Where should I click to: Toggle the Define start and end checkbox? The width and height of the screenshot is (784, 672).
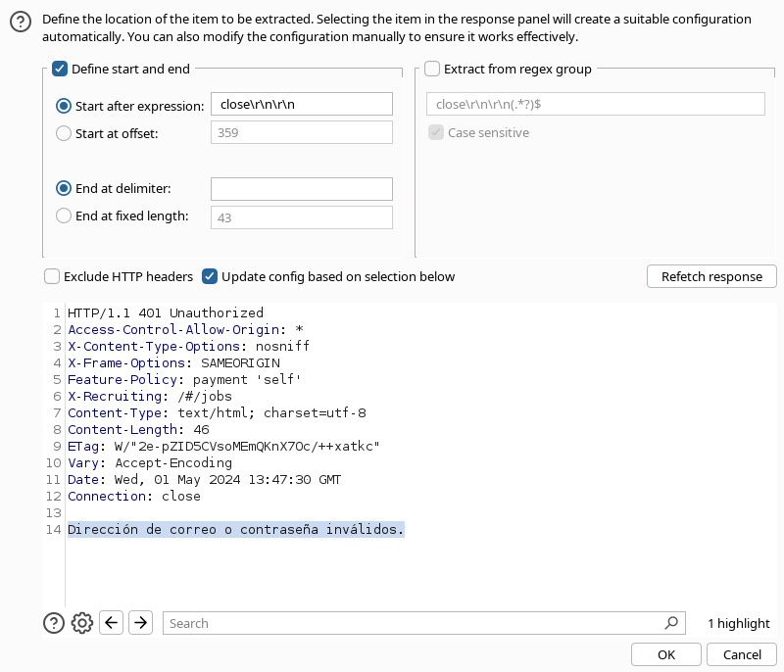[x=60, y=70]
